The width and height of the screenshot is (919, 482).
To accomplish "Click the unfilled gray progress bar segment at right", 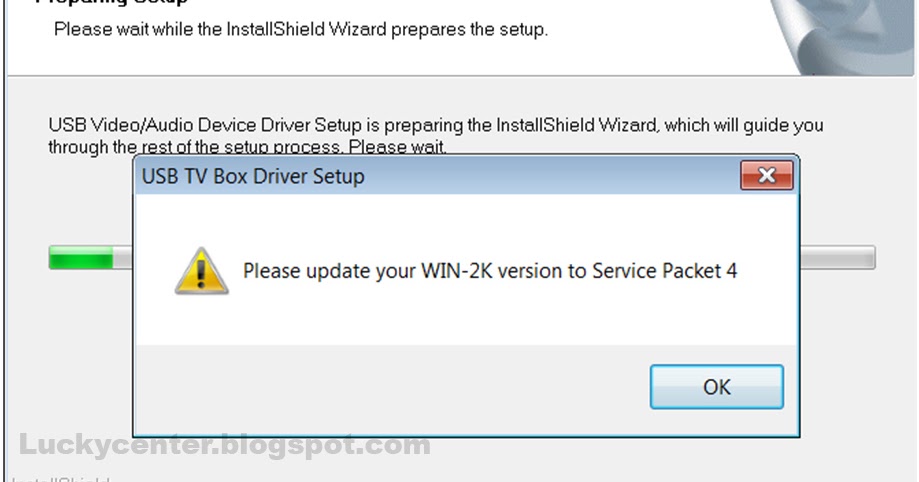I will click(838, 257).
